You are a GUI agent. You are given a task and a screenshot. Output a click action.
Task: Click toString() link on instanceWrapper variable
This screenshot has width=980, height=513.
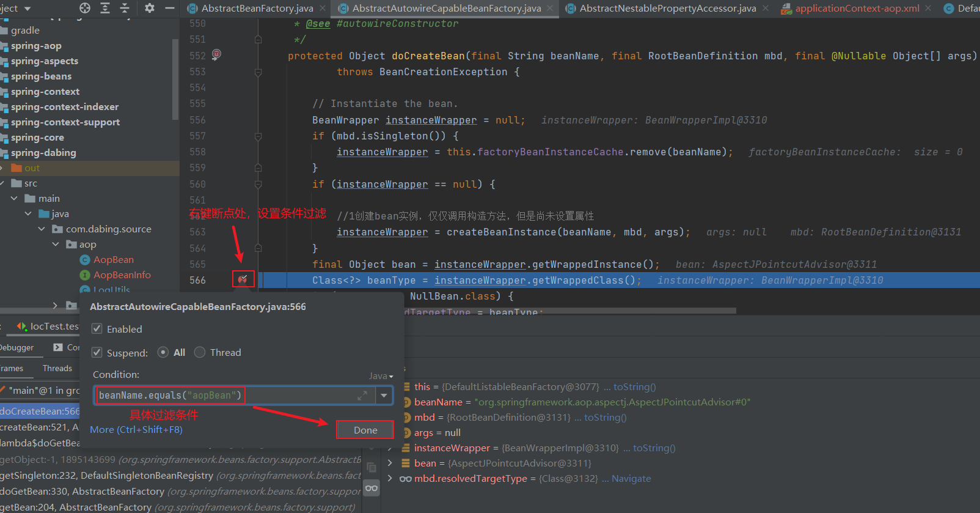(x=654, y=448)
